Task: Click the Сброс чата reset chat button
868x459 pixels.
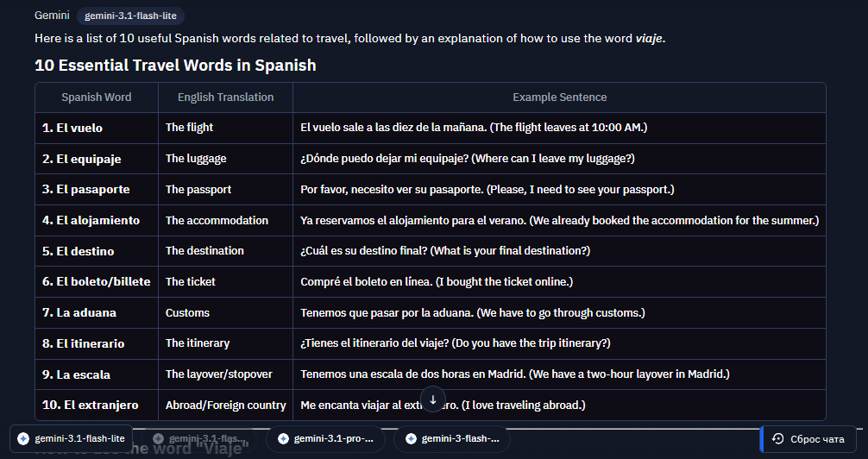Action: click(x=808, y=438)
